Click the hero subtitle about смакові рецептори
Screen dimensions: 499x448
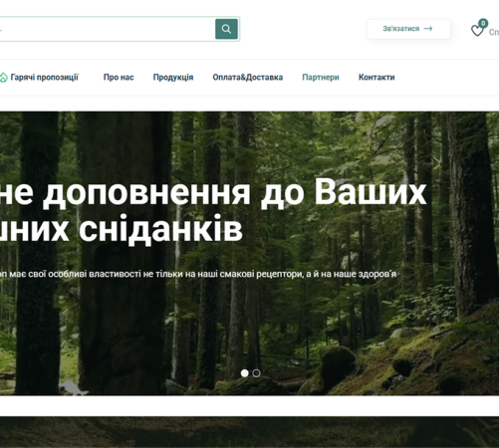[x=198, y=274]
